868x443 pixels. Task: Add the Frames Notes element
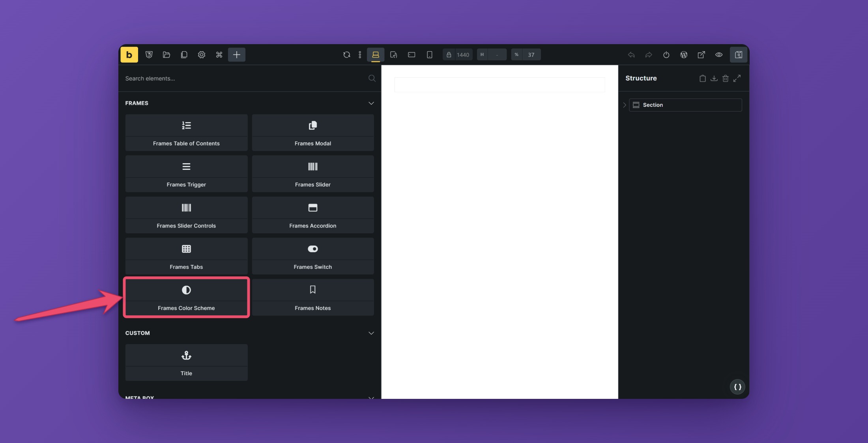[x=313, y=297]
